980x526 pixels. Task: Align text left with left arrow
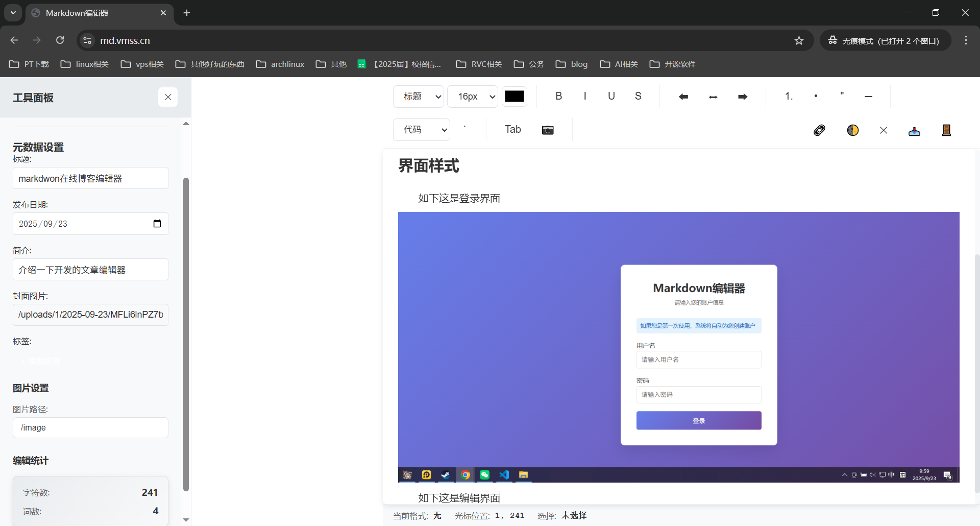coord(683,97)
